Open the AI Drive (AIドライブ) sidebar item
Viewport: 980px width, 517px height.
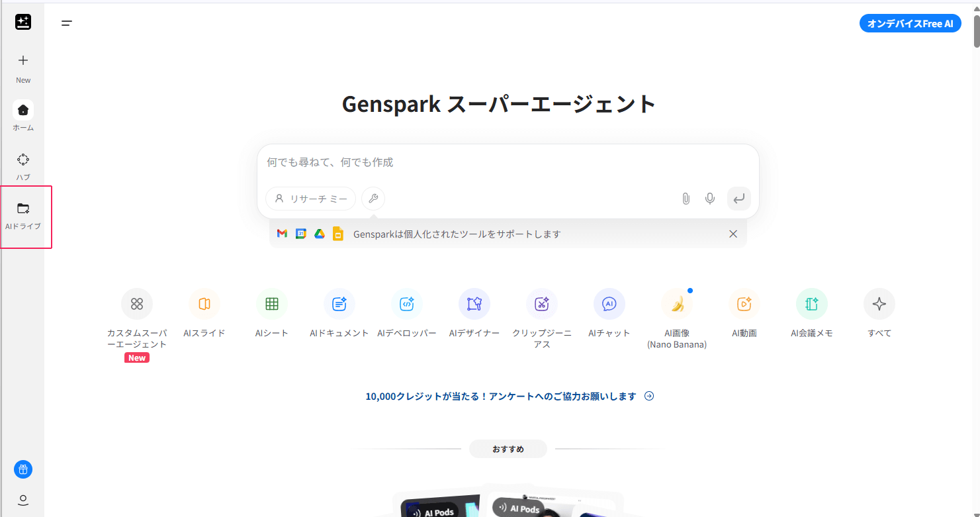(23, 216)
